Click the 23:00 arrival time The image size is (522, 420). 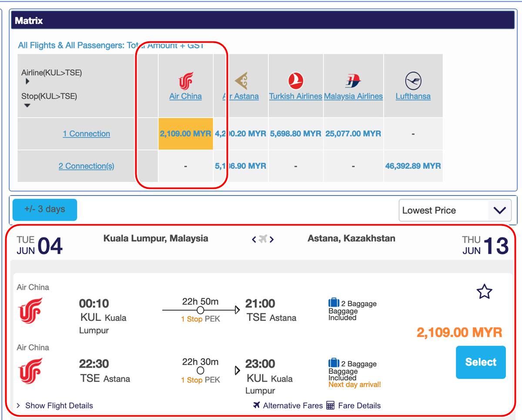pyautogui.click(x=260, y=364)
